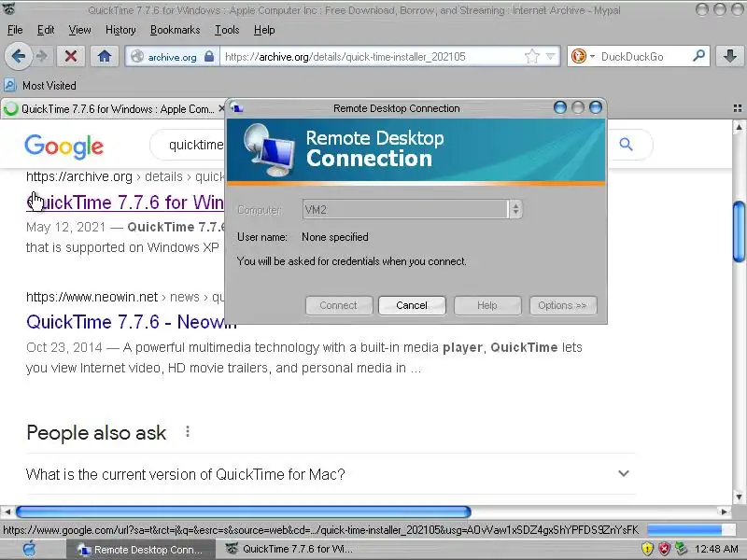Click Connect in Remote Desktop dialog
Viewport: 747px width, 560px height.
point(339,305)
